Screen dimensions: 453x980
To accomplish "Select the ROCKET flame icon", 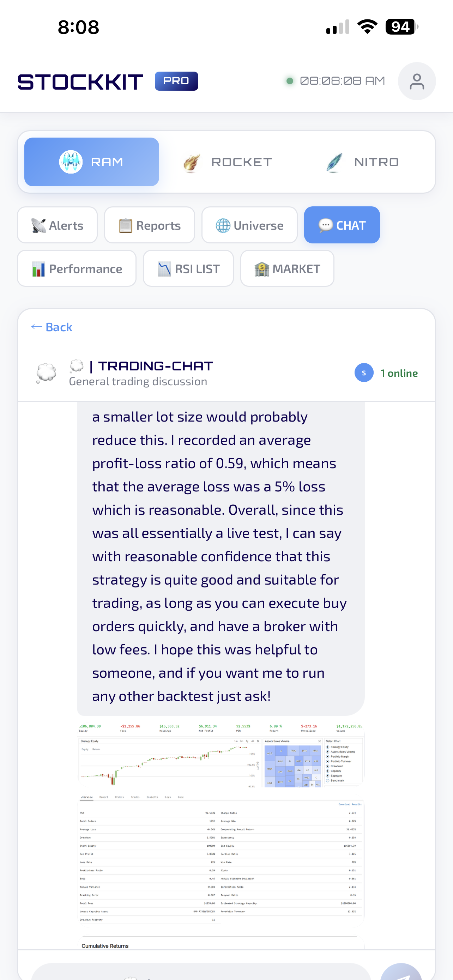I will pyautogui.click(x=192, y=161).
